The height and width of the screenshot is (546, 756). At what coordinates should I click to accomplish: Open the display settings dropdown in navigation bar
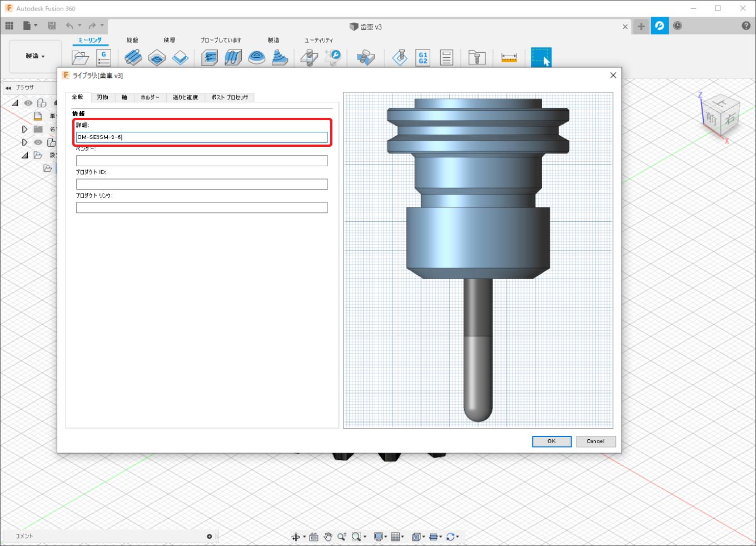(380, 537)
